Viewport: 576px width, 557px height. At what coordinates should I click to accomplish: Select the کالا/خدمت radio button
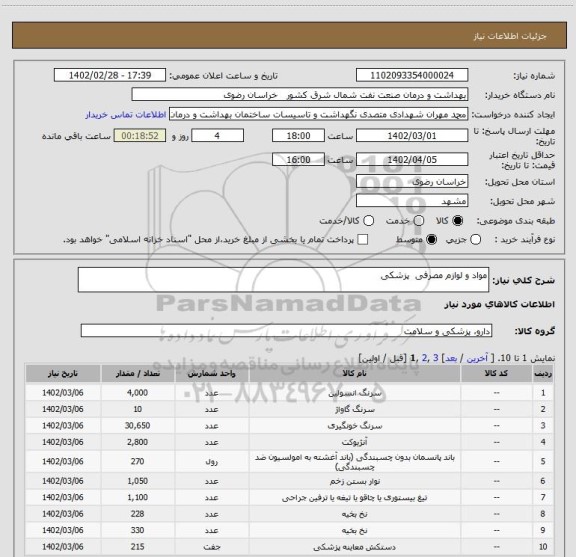pos(368,221)
